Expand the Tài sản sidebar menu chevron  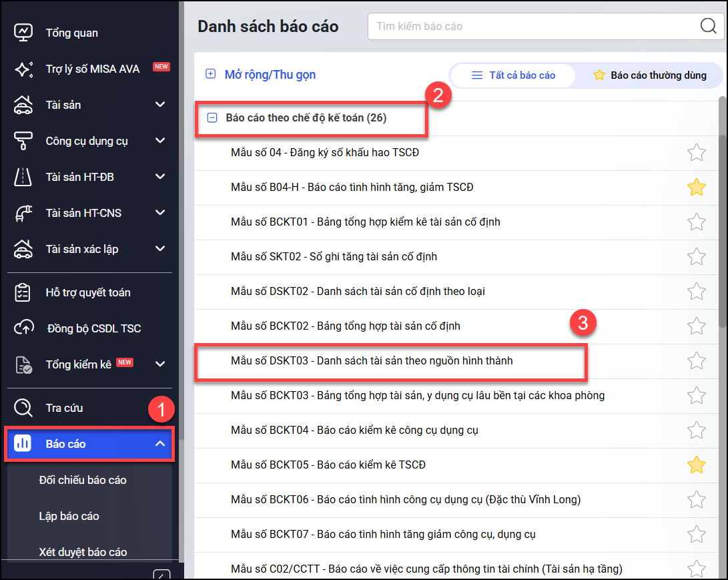point(160,105)
